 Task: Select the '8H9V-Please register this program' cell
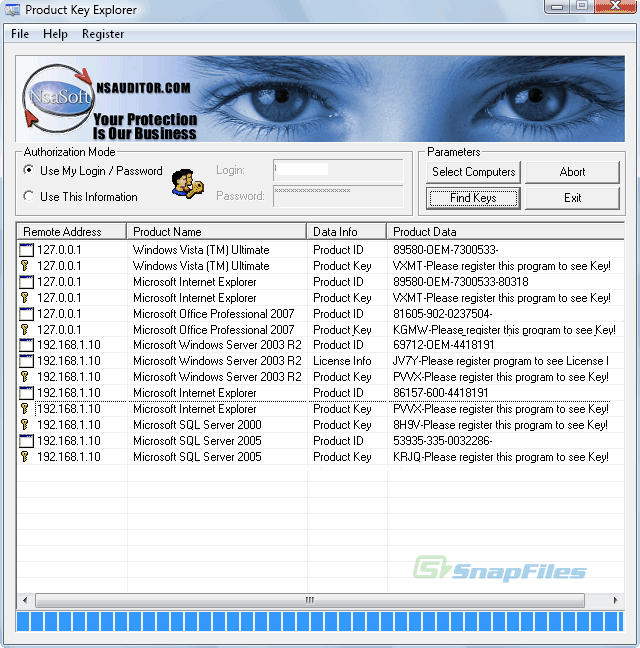[x=500, y=425]
